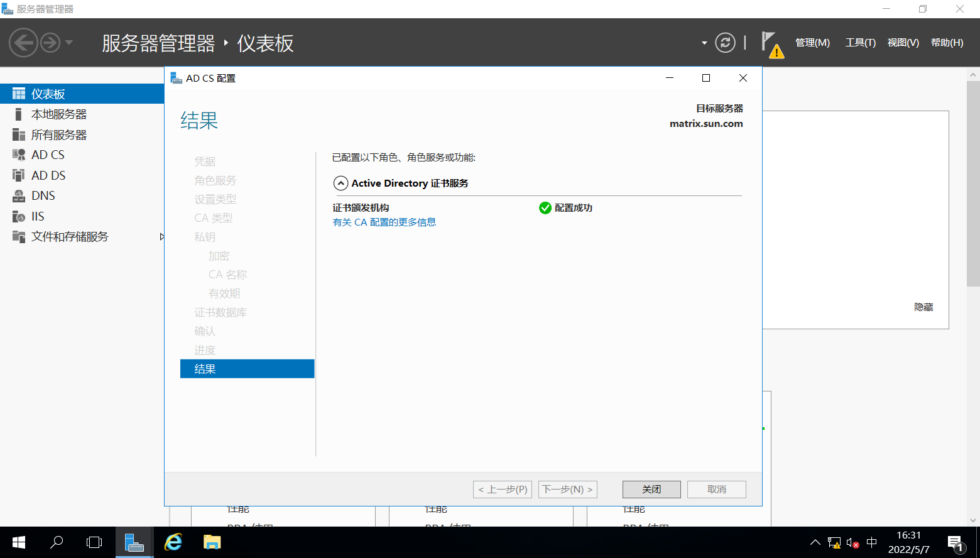Click the muted volume tray icon
The width and height of the screenshot is (980, 558).
(852, 542)
